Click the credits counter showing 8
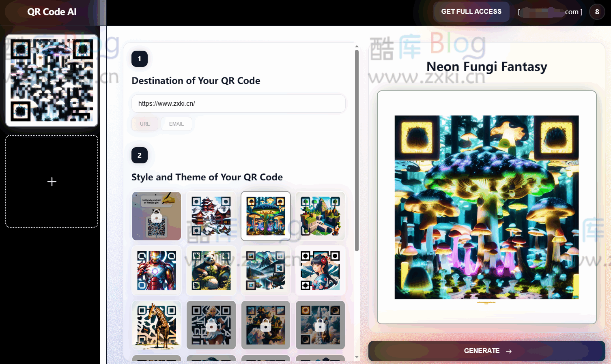The width and height of the screenshot is (611, 364). 597,12
